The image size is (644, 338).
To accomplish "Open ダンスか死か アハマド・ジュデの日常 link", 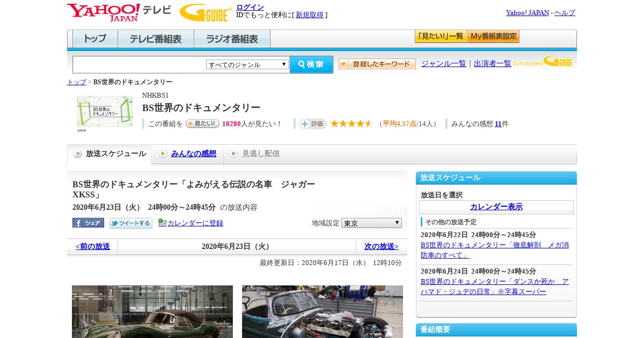I will [x=495, y=286].
